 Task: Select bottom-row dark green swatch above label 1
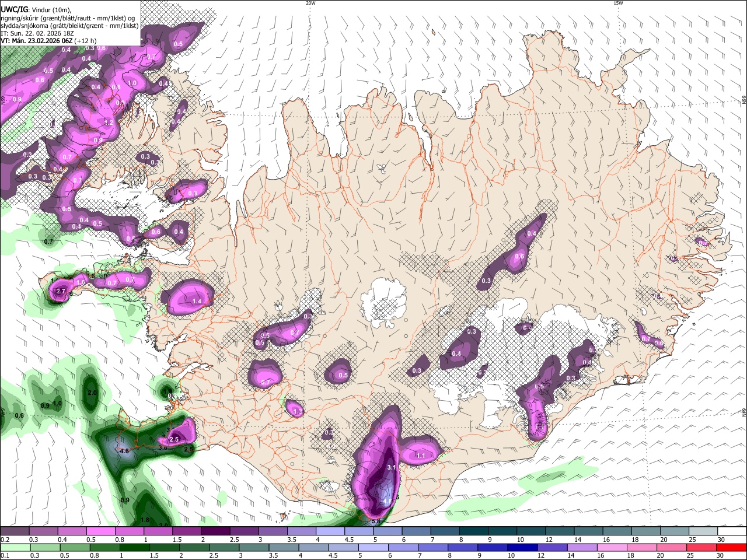tap(134, 548)
